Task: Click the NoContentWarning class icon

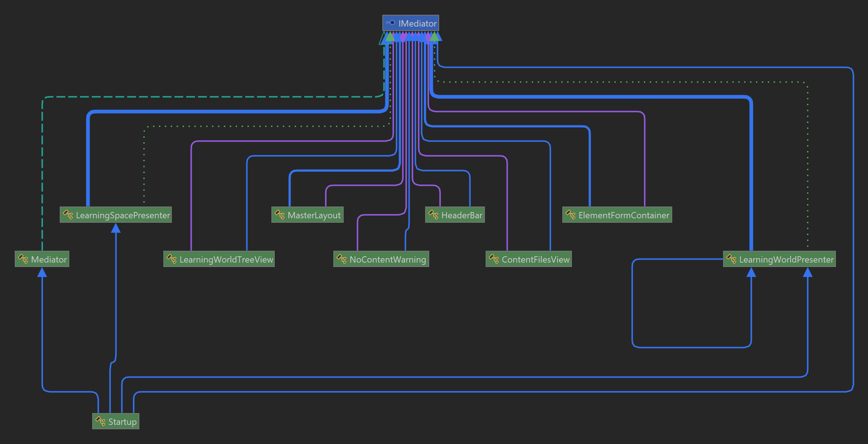Action: [341, 259]
